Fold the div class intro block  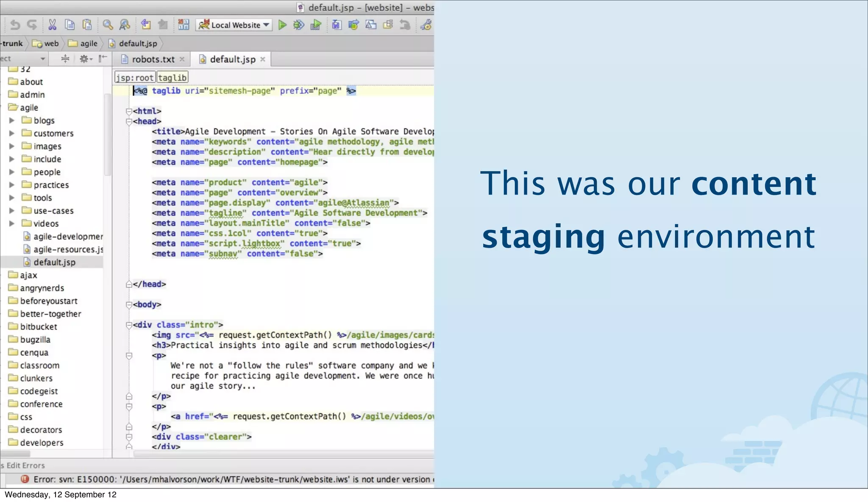(x=129, y=325)
